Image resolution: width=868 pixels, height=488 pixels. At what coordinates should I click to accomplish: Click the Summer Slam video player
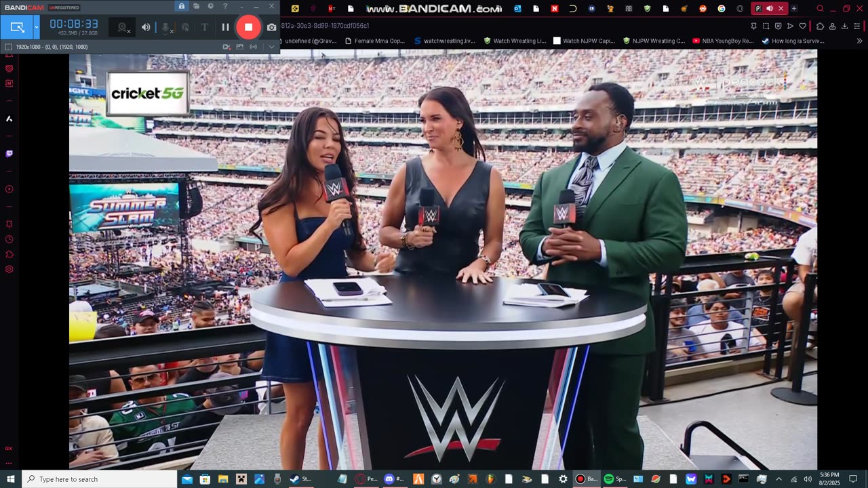pyautogui.click(x=443, y=259)
